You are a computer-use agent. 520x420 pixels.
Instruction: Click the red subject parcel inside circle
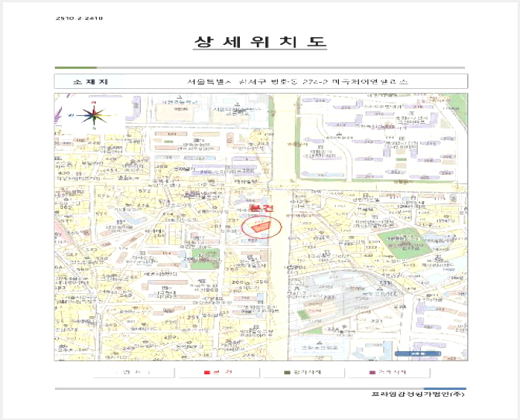pos(262,227)
